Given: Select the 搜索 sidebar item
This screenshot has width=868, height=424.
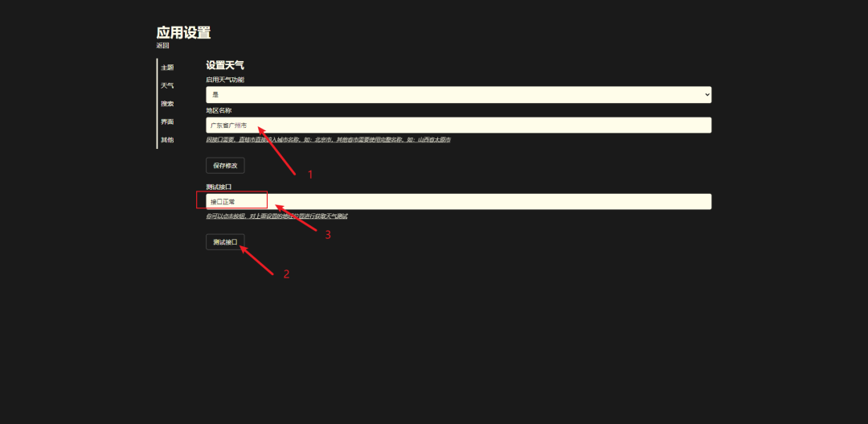Looking at the screenshot, I should (167, 104).
